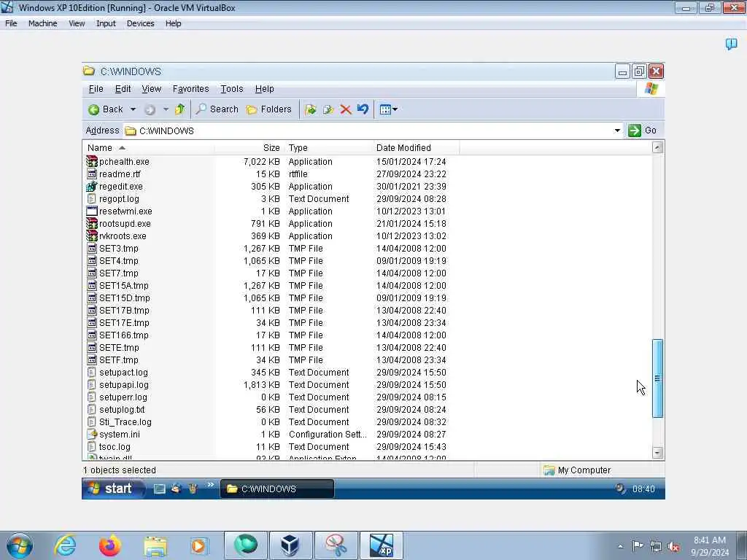Select the rootsupd.exe file icon
The height and width of the screenshot is (560, 747).
[x=92, y=223]
